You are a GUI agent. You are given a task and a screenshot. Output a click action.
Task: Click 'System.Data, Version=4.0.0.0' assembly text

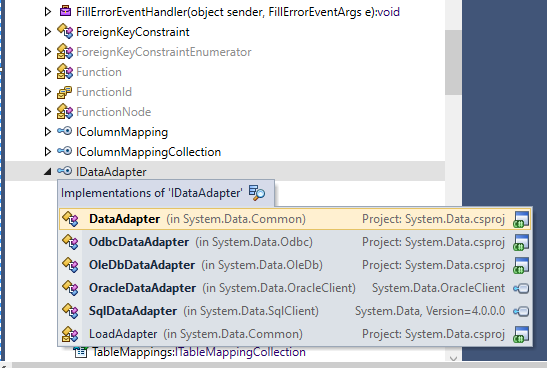coord(430,311)
